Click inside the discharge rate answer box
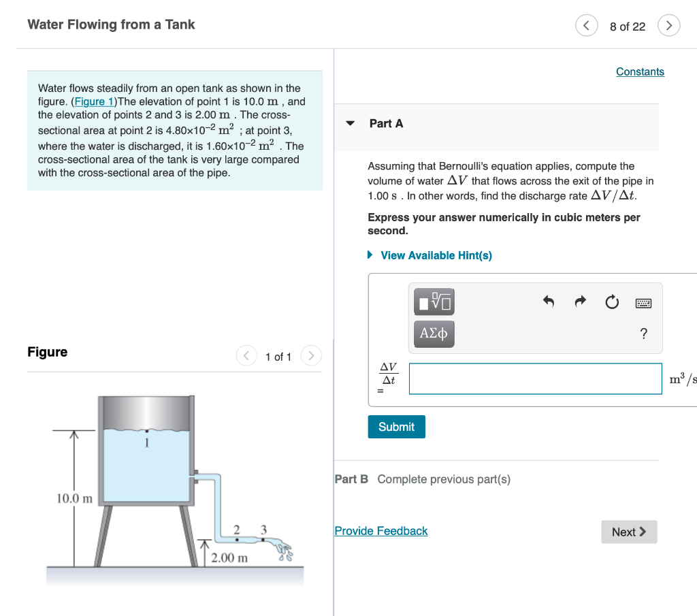 pos(535,379)
